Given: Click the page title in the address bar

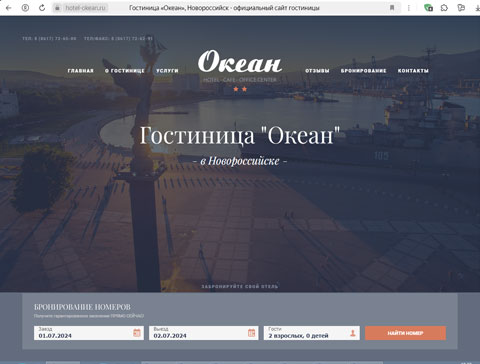Looking at the screenshot, I should [224, 8].
